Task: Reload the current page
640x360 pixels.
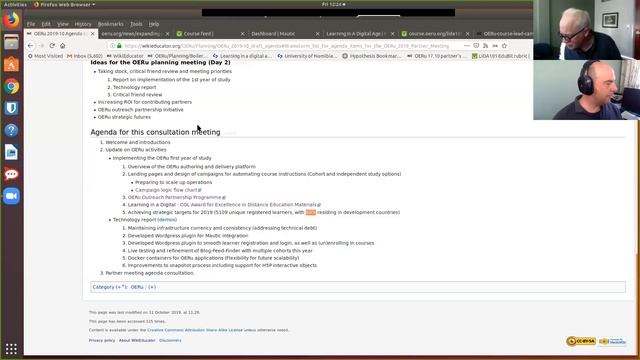Action: pyautogui.click(x=52, y=46)
